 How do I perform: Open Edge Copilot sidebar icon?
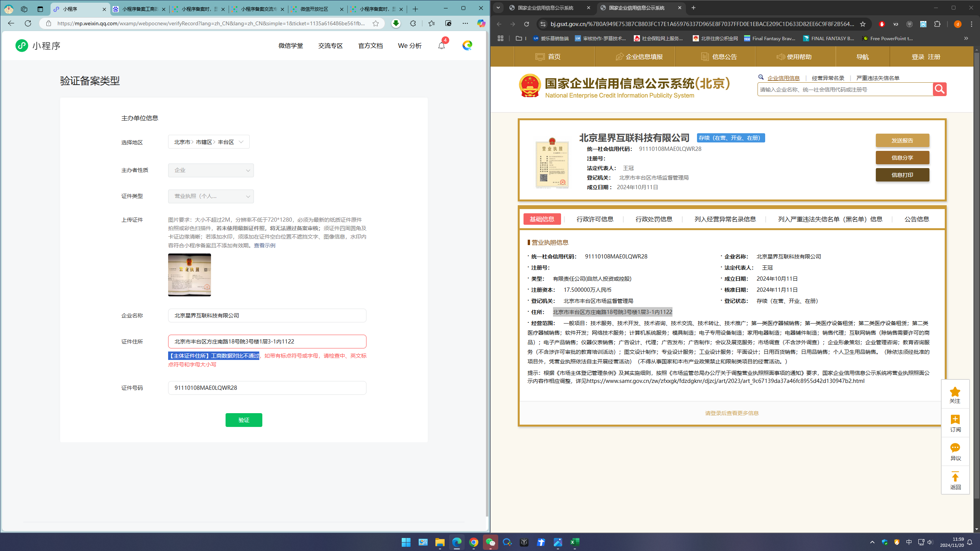pyautogui.click(x=481, y=23)
